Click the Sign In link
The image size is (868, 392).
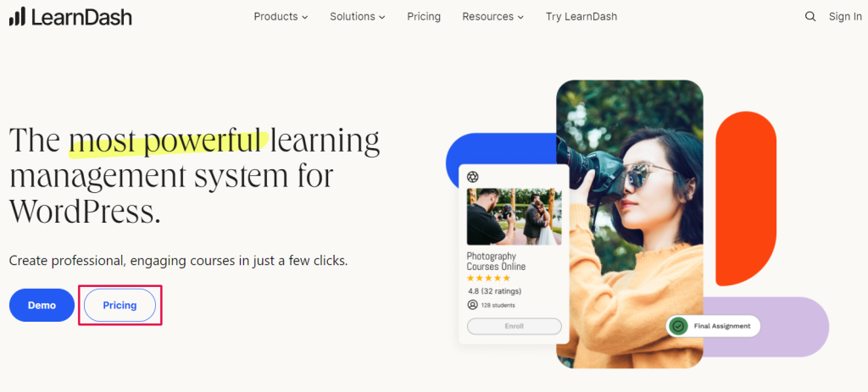[845, 17]
